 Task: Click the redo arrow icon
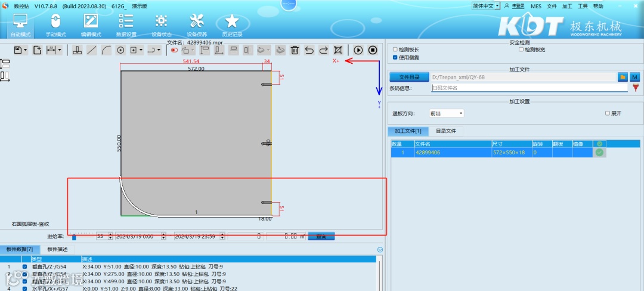click(x=323, y=50)
